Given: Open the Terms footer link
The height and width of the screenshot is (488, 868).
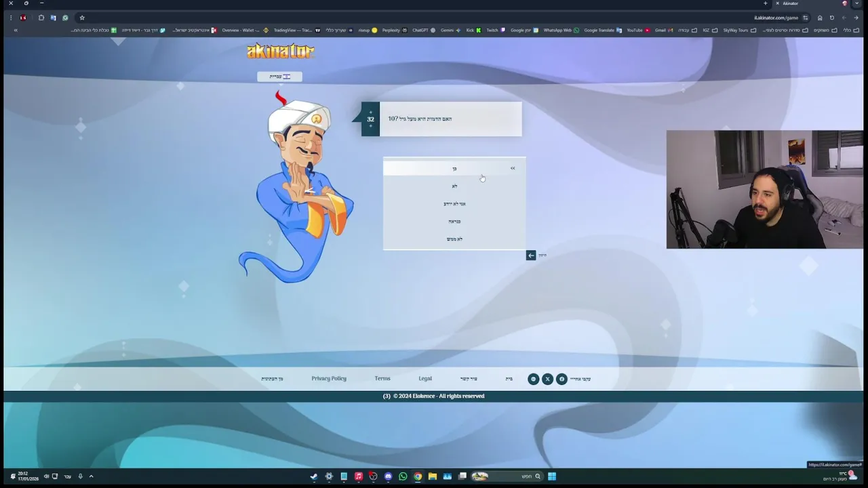Looking at the screenshot, I should pyautogui.click(x=382, y=378).
